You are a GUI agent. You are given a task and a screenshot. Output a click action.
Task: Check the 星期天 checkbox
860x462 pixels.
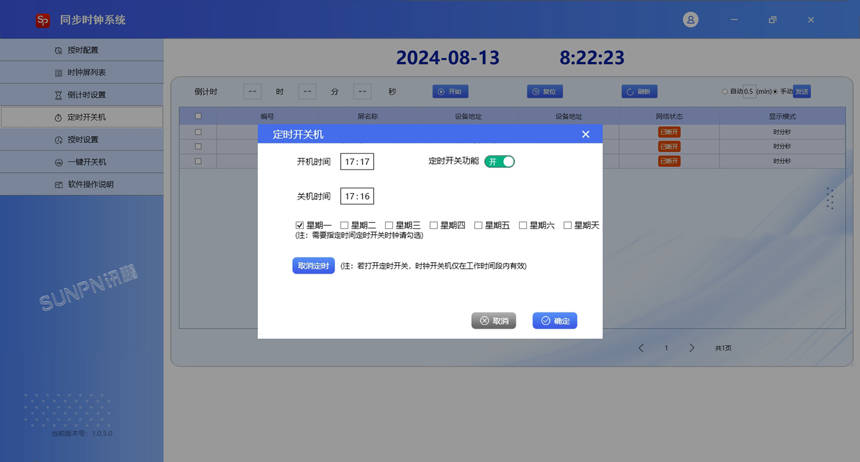click(568, 225)
